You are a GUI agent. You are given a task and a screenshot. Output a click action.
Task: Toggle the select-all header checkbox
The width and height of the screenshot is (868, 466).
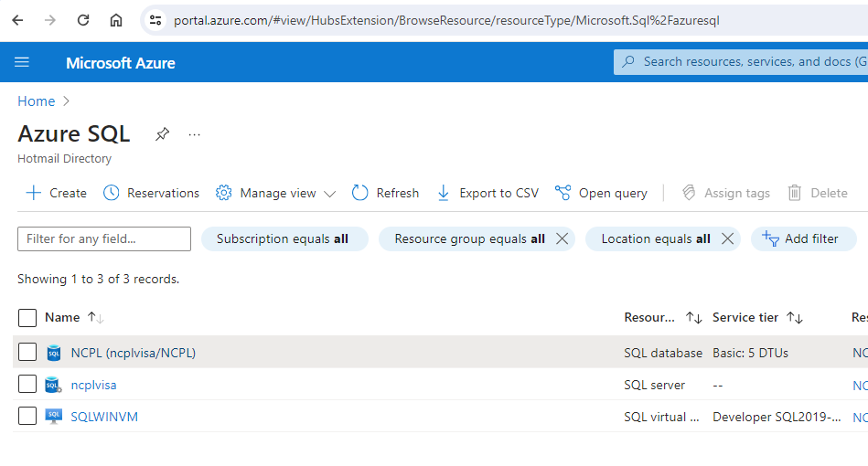(27, 317)
